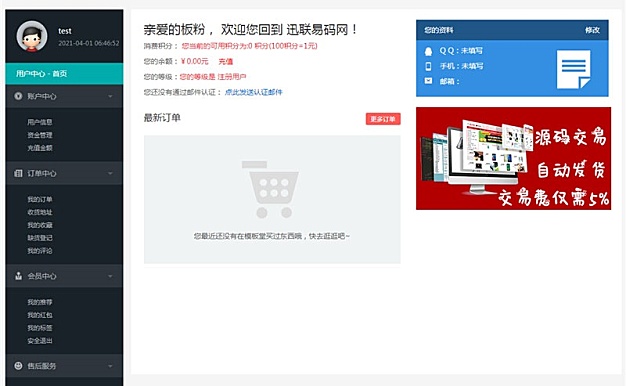Image resolution: width=626 pixels, height=386 pixels.
Task: Collapse the 会员中心 section arrow
Action: coord(110,276)
